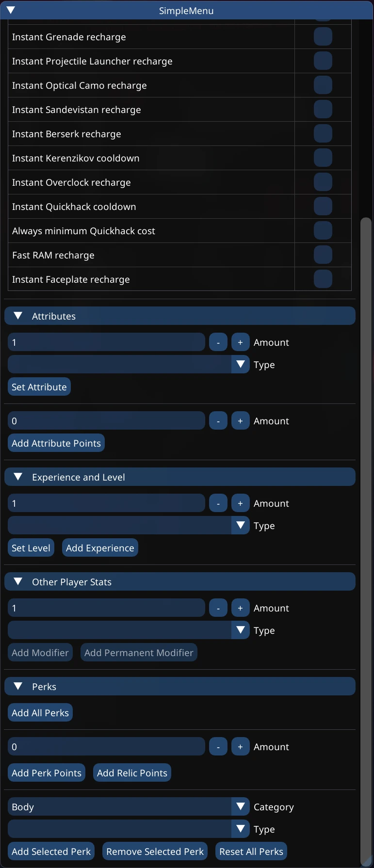
Task: Open the attribute Type dropdown
Action: click(x=240, y=364)
